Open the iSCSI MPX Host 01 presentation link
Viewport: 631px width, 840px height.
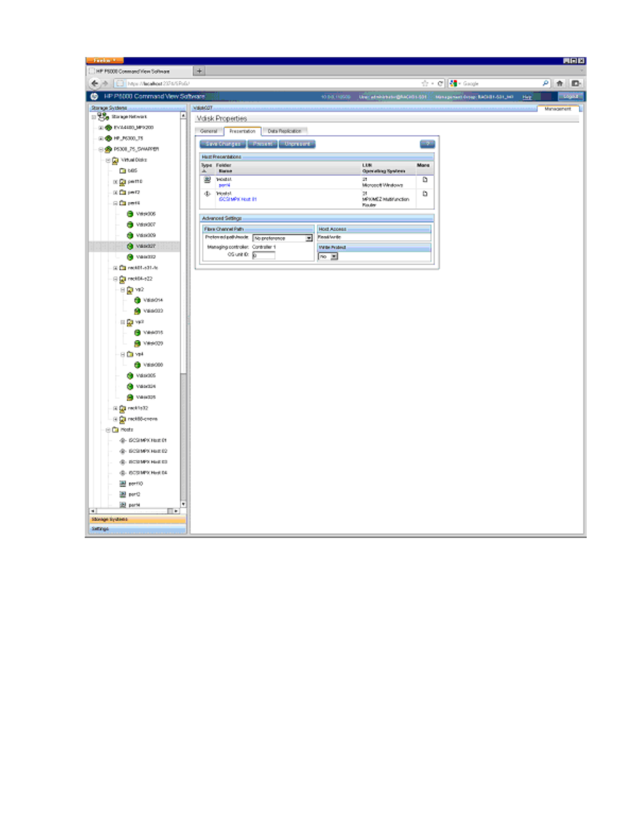click(237, 199)
